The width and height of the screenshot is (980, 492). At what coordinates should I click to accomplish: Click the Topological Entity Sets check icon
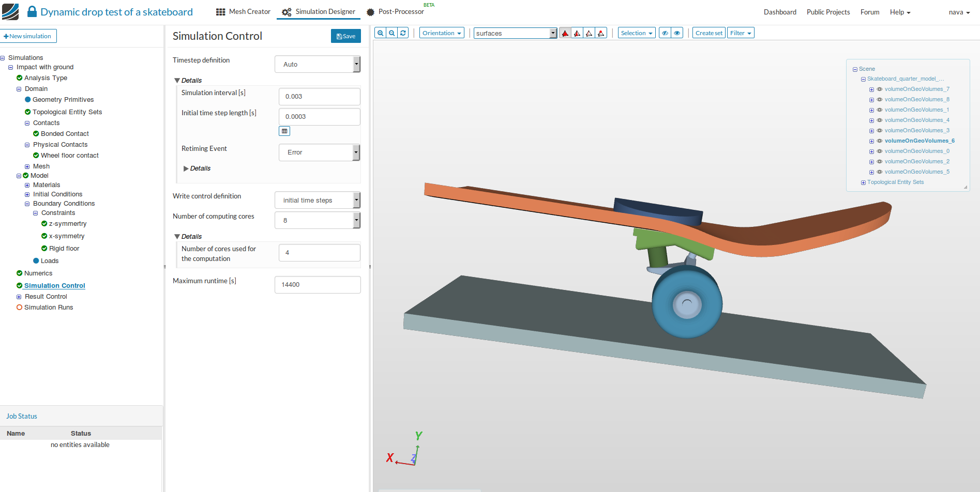click(28, 112)
